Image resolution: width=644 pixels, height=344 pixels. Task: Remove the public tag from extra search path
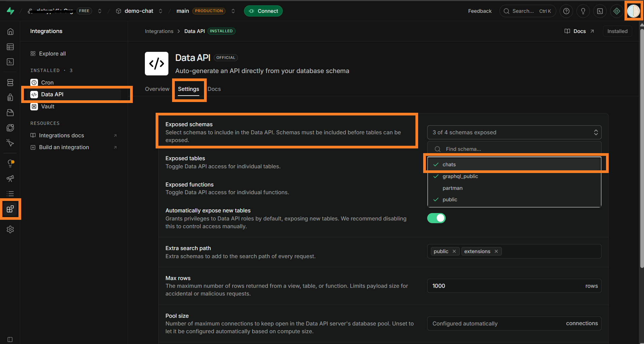click(454, 251)
